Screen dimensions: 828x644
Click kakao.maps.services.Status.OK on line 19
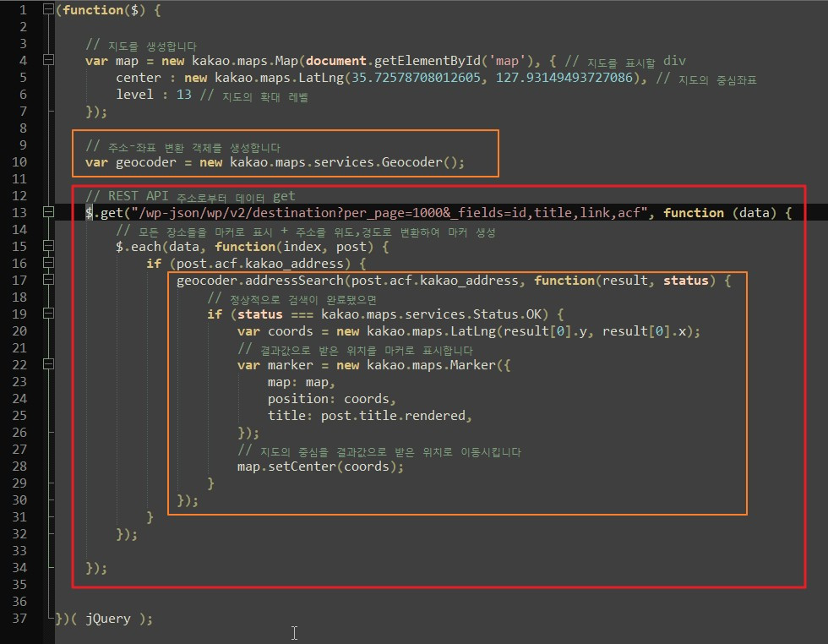431,314
